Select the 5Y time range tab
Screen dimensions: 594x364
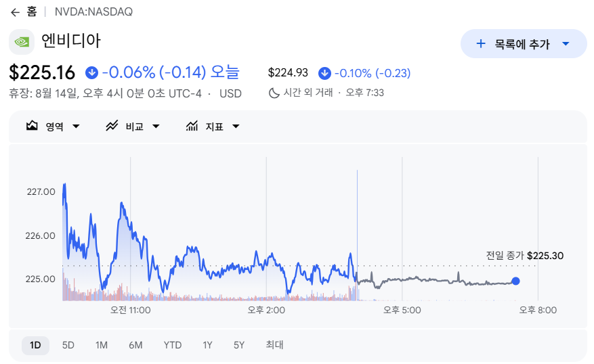pyautogui.click(x=239, y=345)
